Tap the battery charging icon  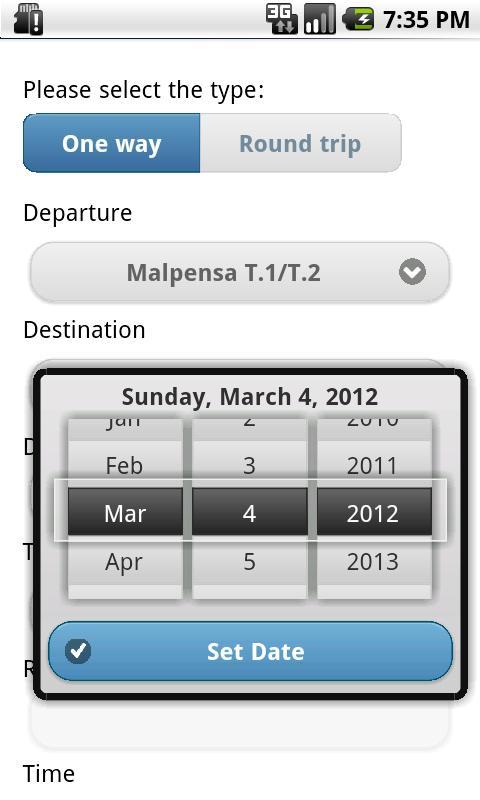click(x=358, y=19)
